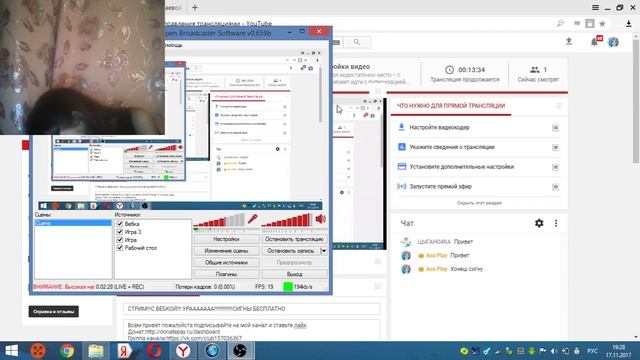This screenshot has height=360, width=640.
Task: Toggle the Игра source checkbox
Action: [x=120, y=240]
